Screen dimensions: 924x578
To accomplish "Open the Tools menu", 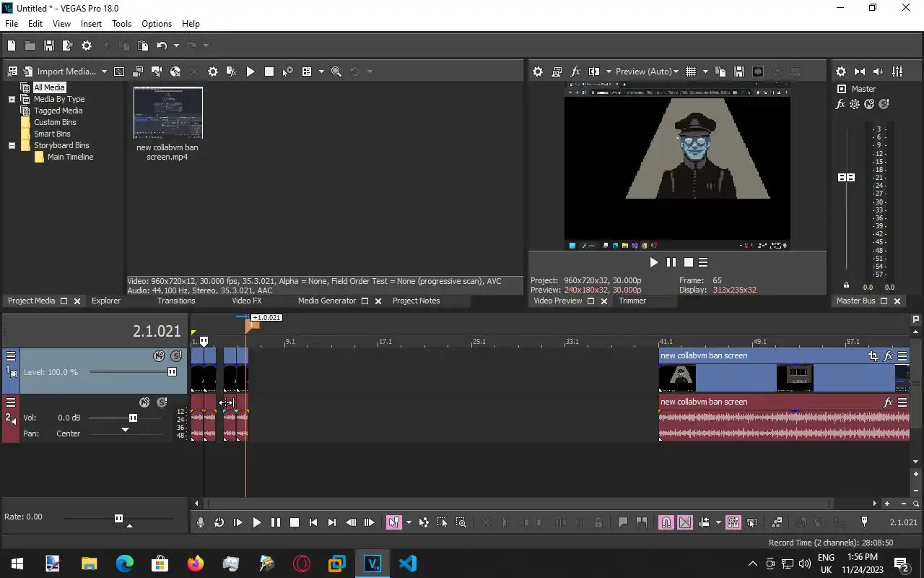I will click(x=121, y=24).
